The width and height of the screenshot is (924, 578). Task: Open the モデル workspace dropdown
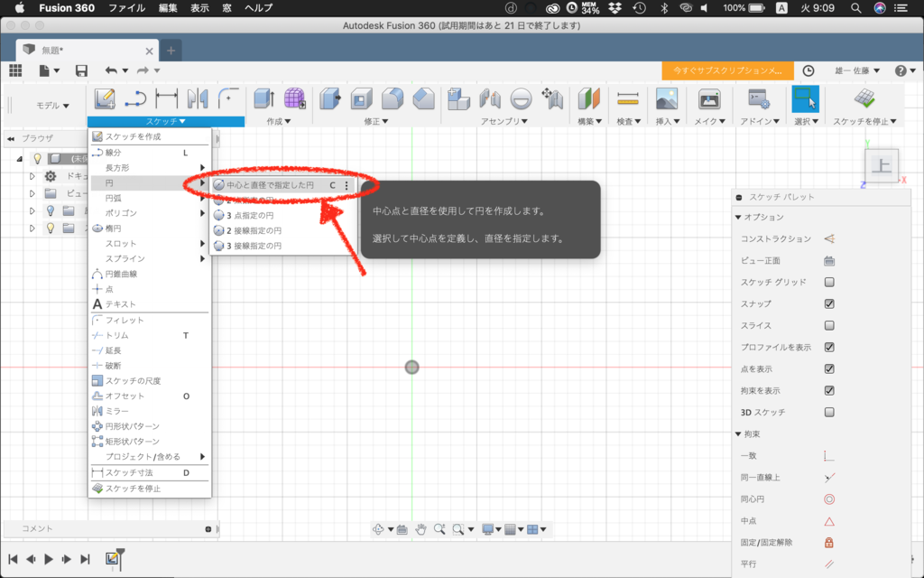(52, 106)
